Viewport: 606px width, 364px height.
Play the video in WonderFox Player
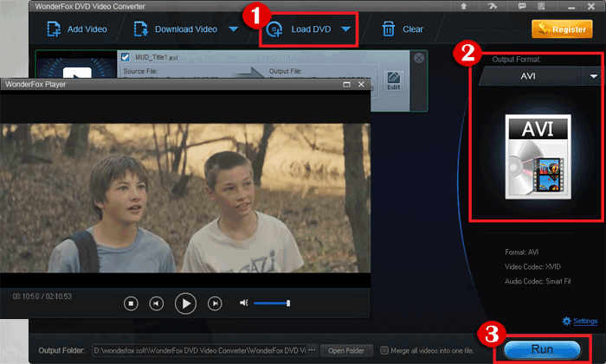tap(185, 303)
